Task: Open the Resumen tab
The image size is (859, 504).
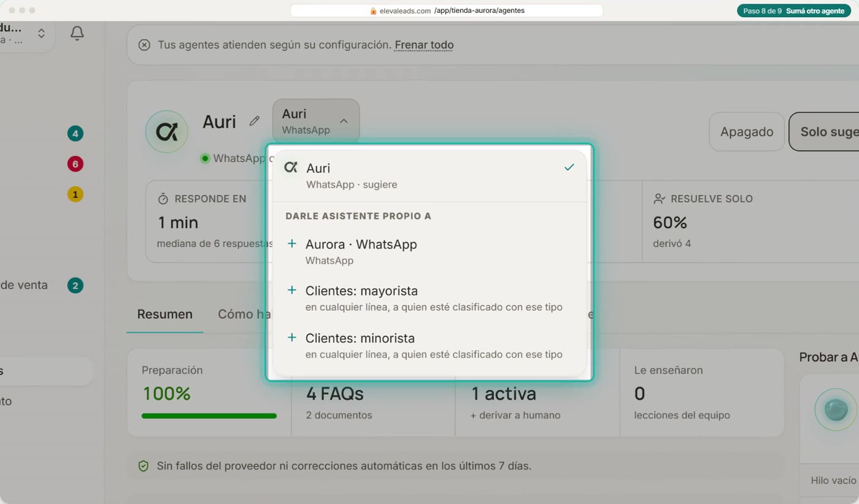Action: (164, 314)
